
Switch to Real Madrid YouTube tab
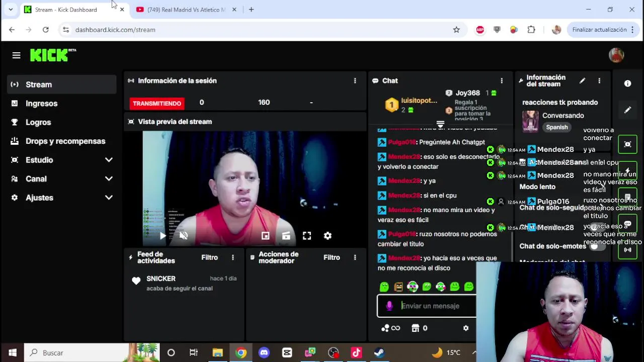(187, 10)
